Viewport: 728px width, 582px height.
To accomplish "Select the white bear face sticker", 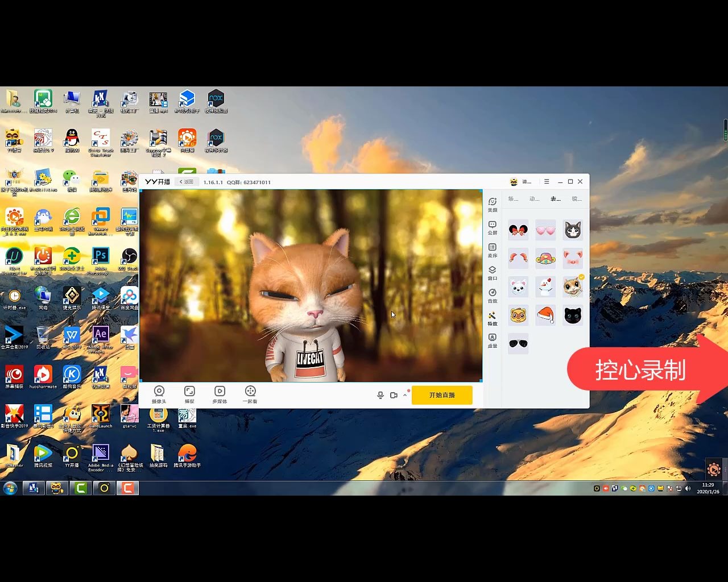I will click(518, 287).
